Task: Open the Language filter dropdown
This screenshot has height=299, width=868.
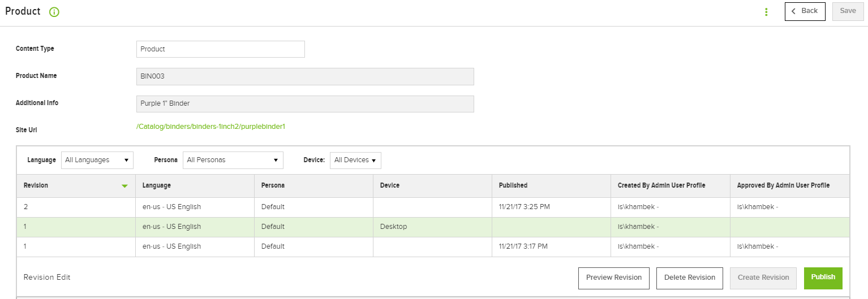Action: [97, 160]
